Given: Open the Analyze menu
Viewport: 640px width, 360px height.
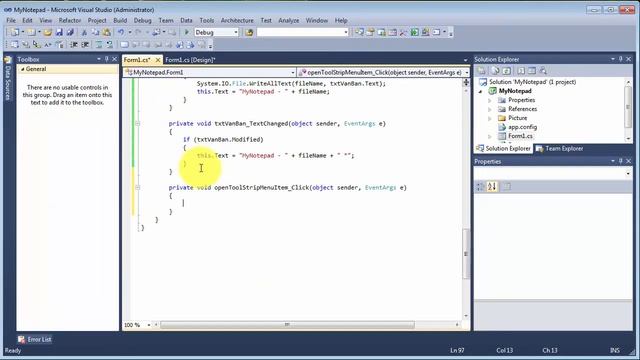Looking at the screenshot, I should [289, 20].
